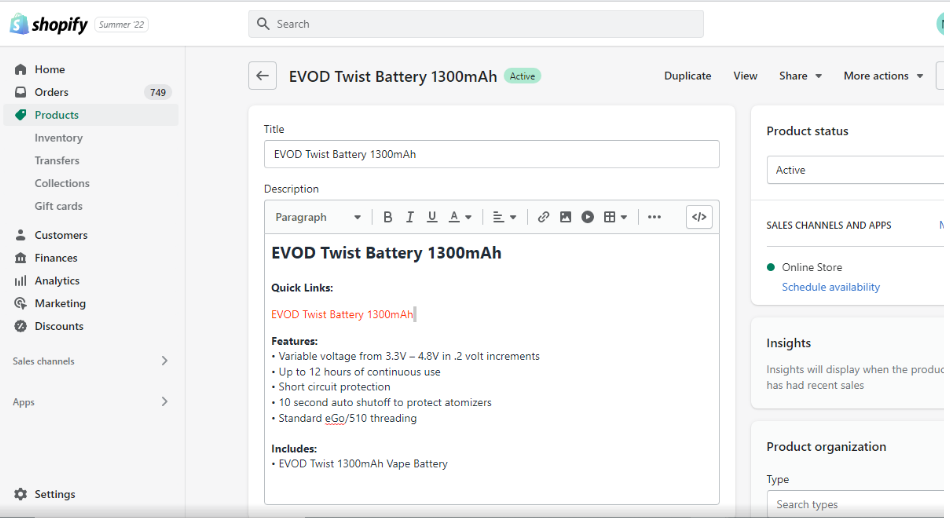Open the Paragraph style dropdown
950x524 pixels.
(x=318, y=217)
